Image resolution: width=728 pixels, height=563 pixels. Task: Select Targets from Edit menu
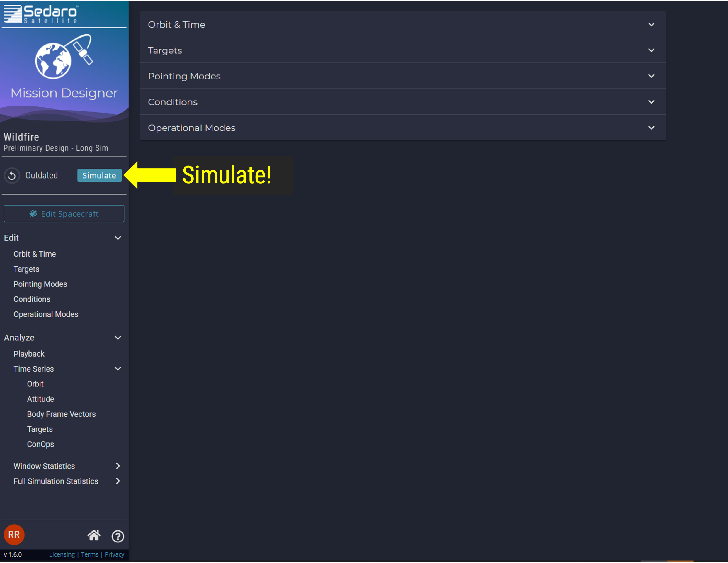tap(26, 269)
